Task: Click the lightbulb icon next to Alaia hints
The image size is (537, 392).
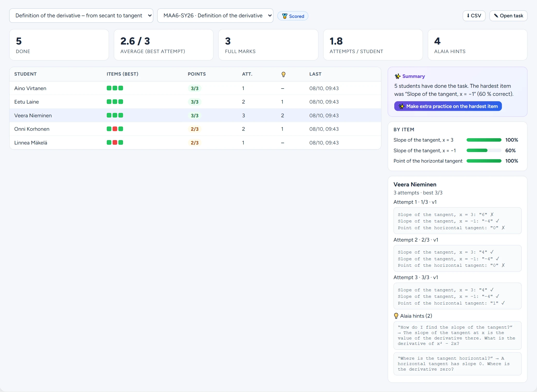Action: [396, 316]
